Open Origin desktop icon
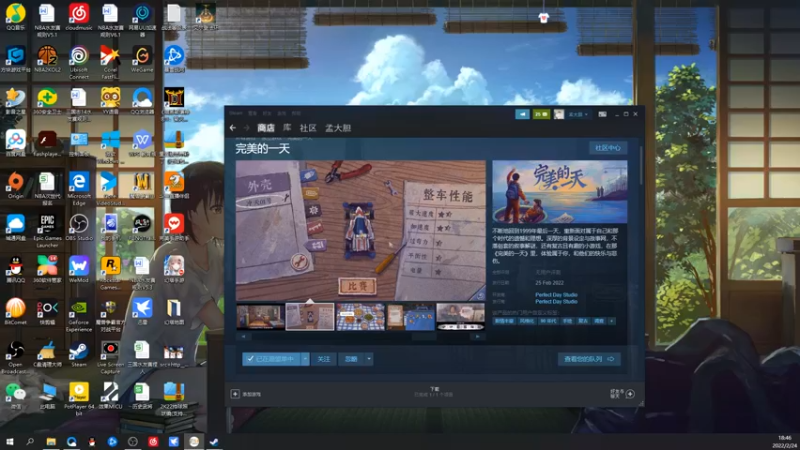Viewport: 800px width, 450px height. pyautogui.click(x=15, y=186)
